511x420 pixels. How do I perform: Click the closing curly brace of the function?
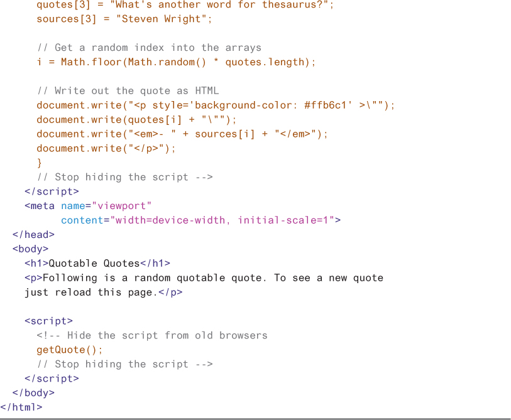[x=40, y=163]
